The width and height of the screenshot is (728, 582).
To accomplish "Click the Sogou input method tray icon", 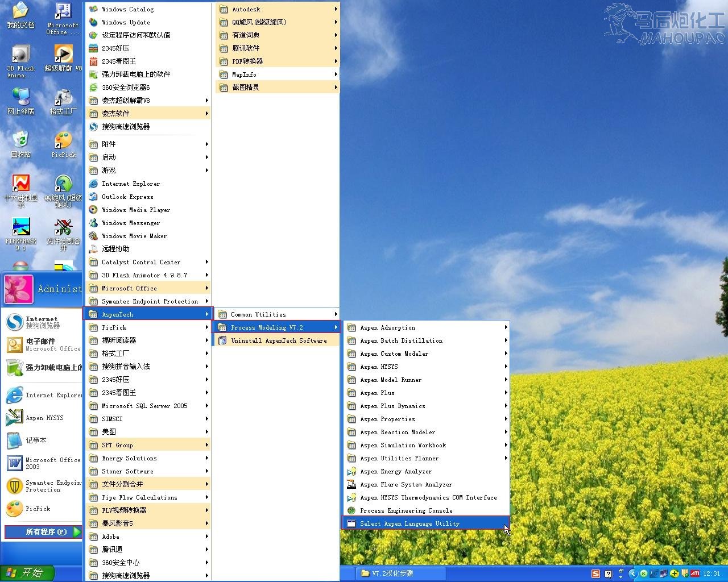I will (595, 573).
